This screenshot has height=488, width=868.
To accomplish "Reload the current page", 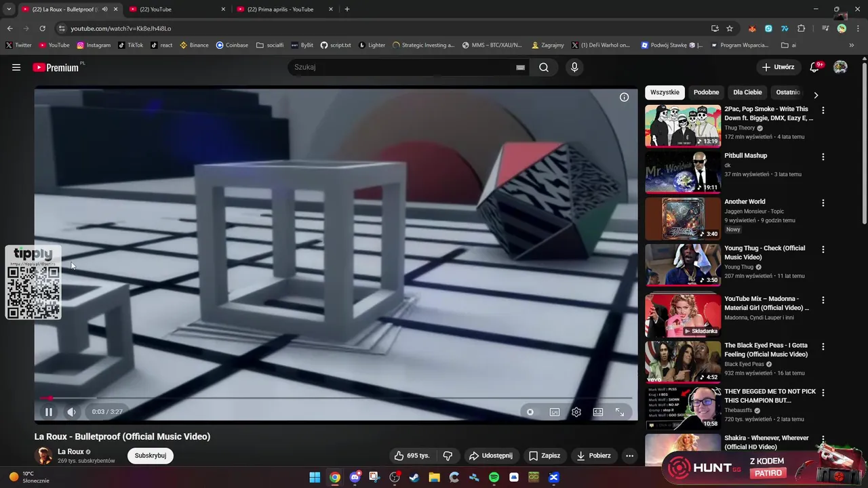I will pos(42,28).
